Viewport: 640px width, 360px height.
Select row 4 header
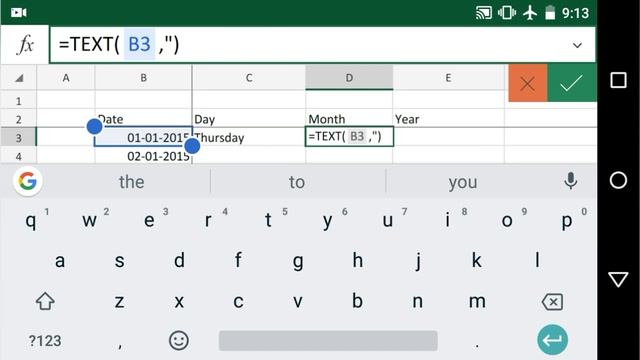(18, 156)
